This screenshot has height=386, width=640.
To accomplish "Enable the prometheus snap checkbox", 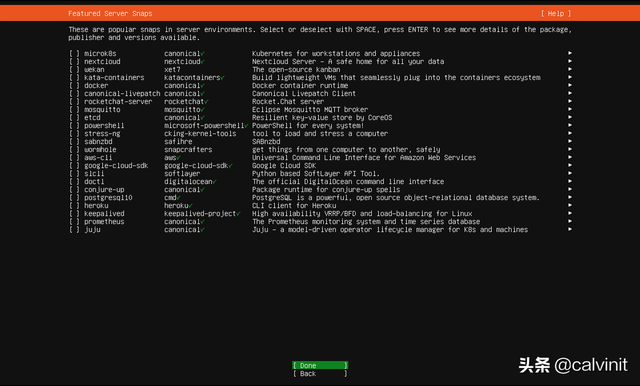I will click(74, 222).
